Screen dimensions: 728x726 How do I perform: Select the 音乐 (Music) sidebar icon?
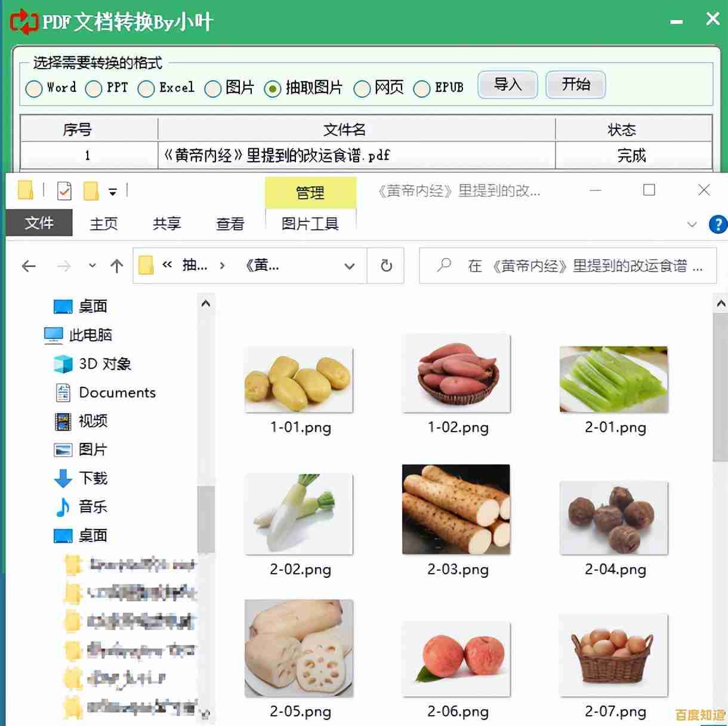[x=63, y=507]
